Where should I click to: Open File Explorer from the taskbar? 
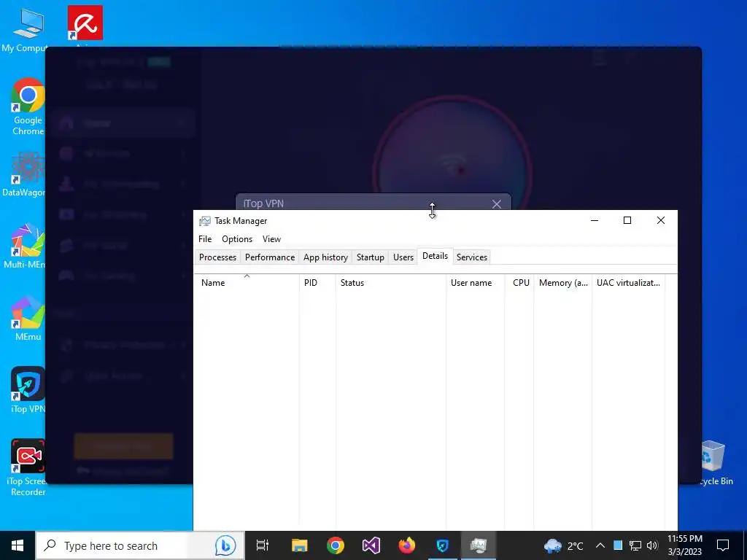pyautogui.click(x=300, y=545)
